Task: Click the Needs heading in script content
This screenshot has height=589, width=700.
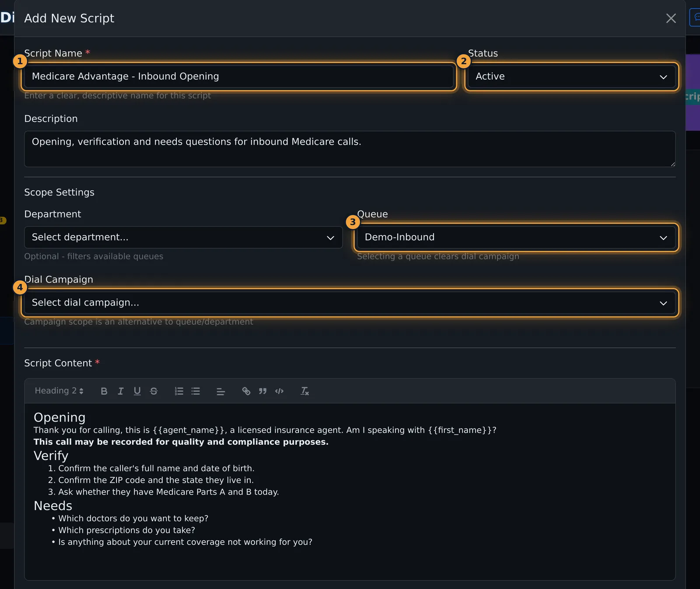Action: point(53,505)
